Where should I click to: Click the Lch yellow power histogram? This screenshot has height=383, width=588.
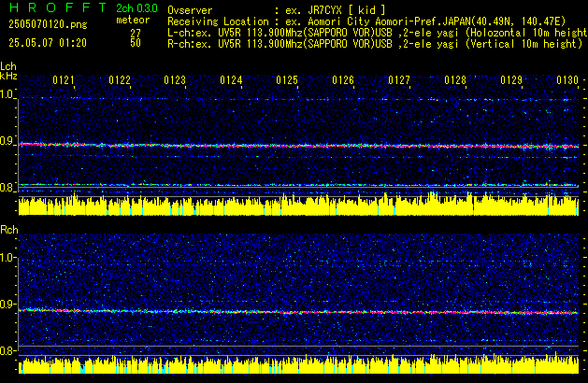click(298, 205)
